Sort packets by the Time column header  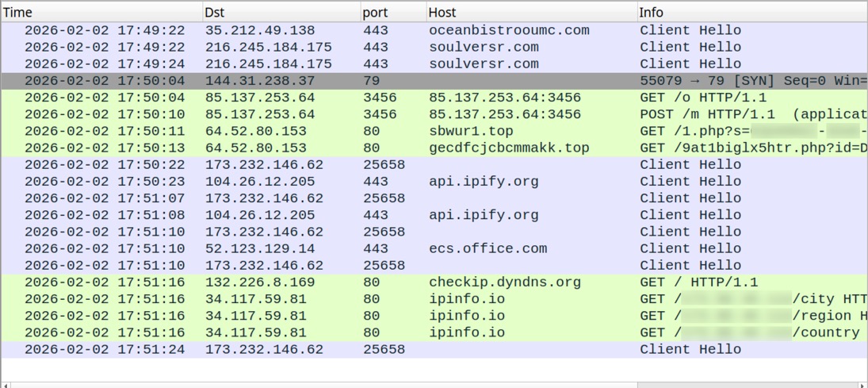pos(95,12)
